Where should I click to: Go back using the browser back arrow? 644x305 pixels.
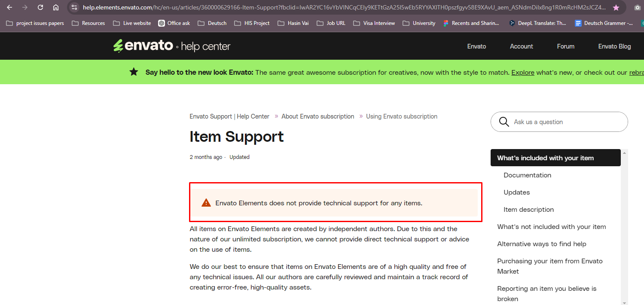[x=9, y=7]
